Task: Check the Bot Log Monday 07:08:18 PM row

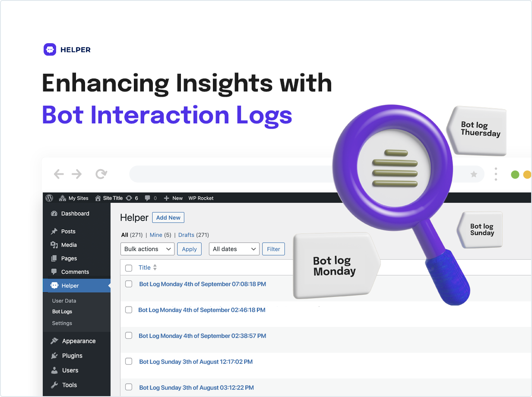Action: 129,284
